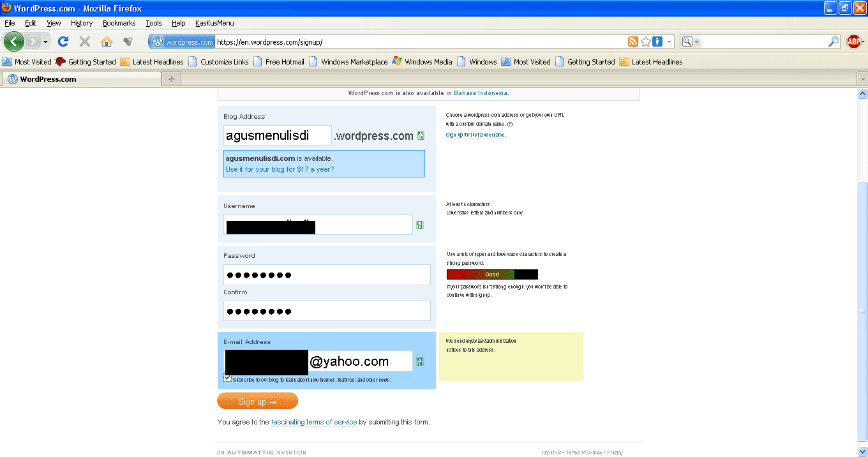The height and width of the screenshot is (457, 868).
Task: Open the Bookmarks menu
Action: (x=119, y=23)
